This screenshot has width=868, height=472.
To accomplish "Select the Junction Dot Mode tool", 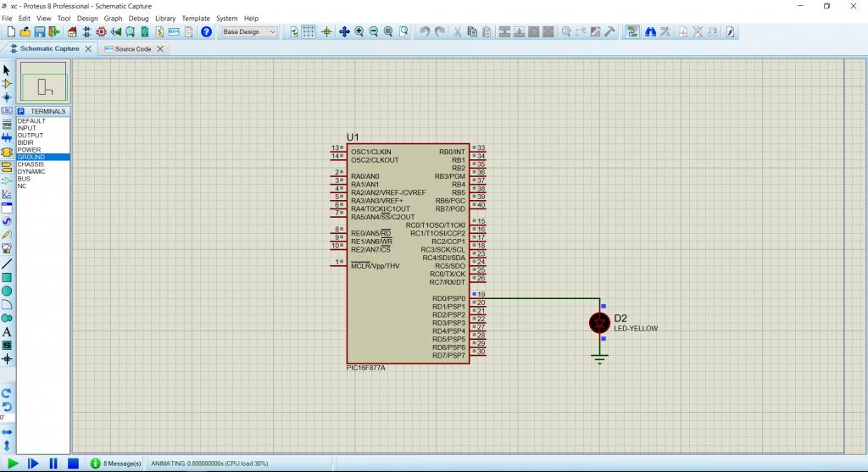I will point(7,97).
